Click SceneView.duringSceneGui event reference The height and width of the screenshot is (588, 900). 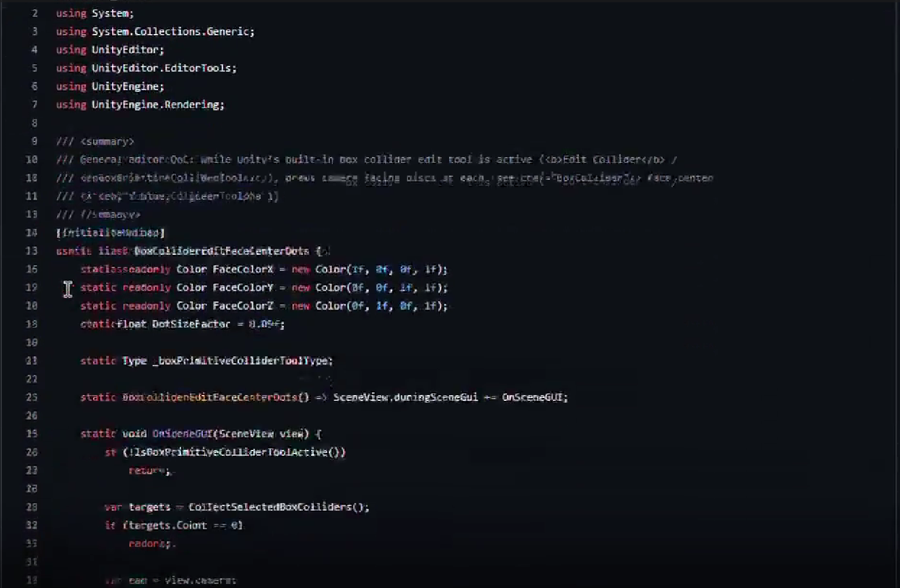tap(405, 397)
